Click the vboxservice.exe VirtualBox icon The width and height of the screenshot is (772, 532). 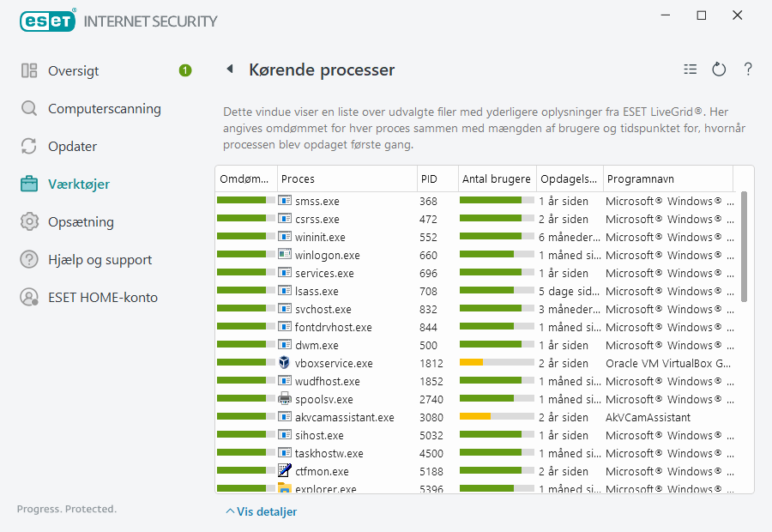pos(285,363)
